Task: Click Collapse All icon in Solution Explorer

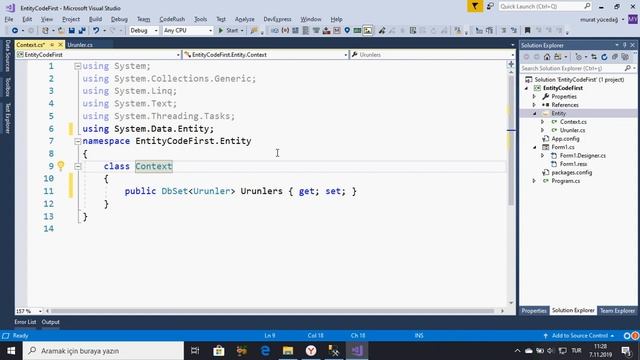Action: (x=615, y=57)
